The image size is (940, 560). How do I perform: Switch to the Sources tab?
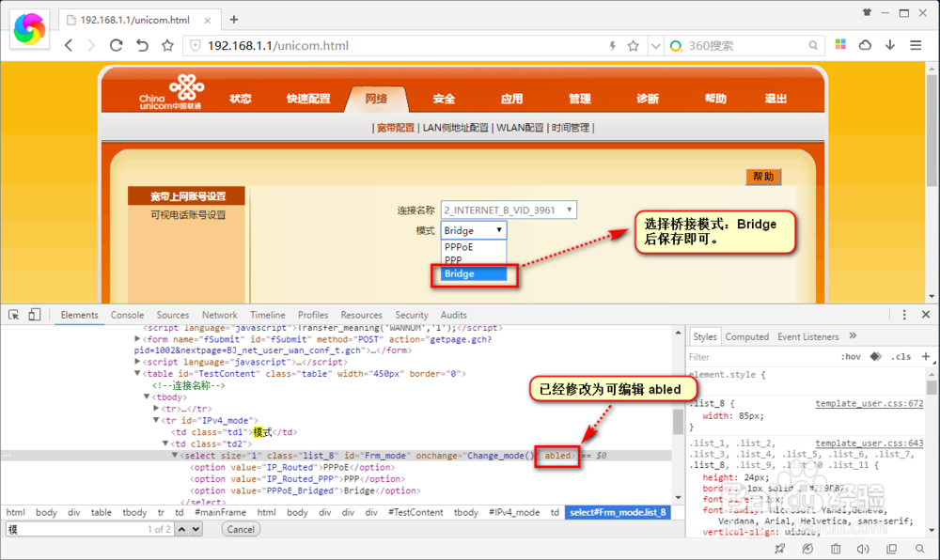tap(173, 315)
